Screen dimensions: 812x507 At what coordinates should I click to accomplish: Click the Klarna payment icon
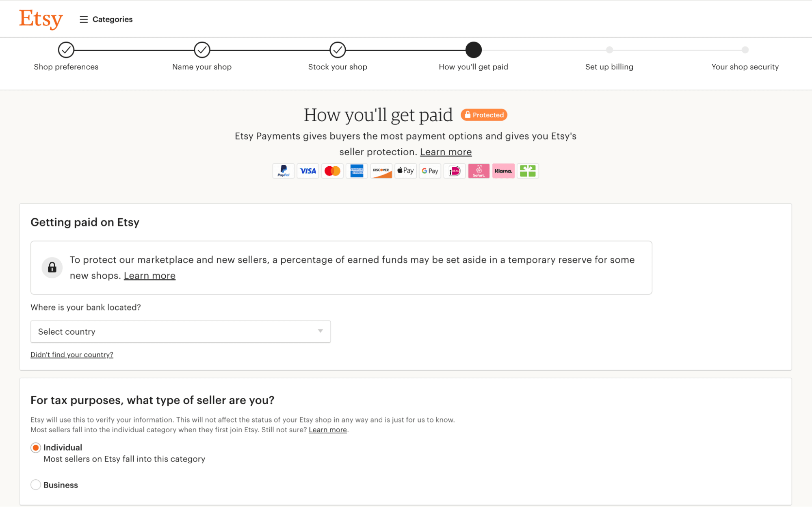(x=503, y=171)
